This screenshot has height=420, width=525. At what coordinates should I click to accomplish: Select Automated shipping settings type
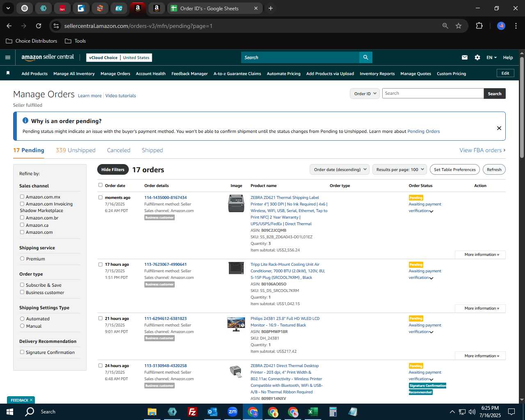point(22,318)
